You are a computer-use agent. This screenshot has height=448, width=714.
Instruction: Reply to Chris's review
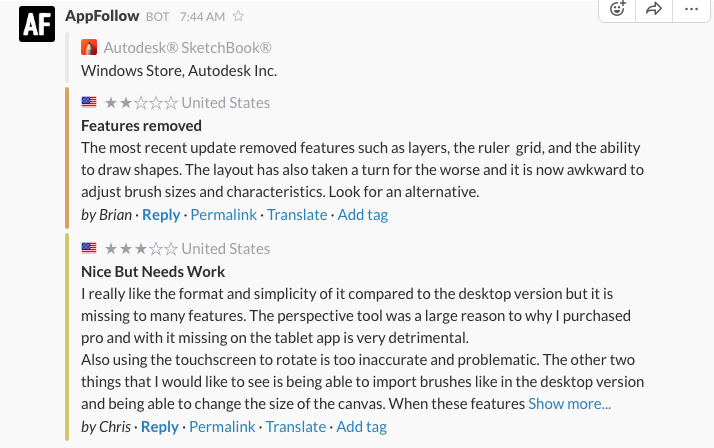click(160, 426)
